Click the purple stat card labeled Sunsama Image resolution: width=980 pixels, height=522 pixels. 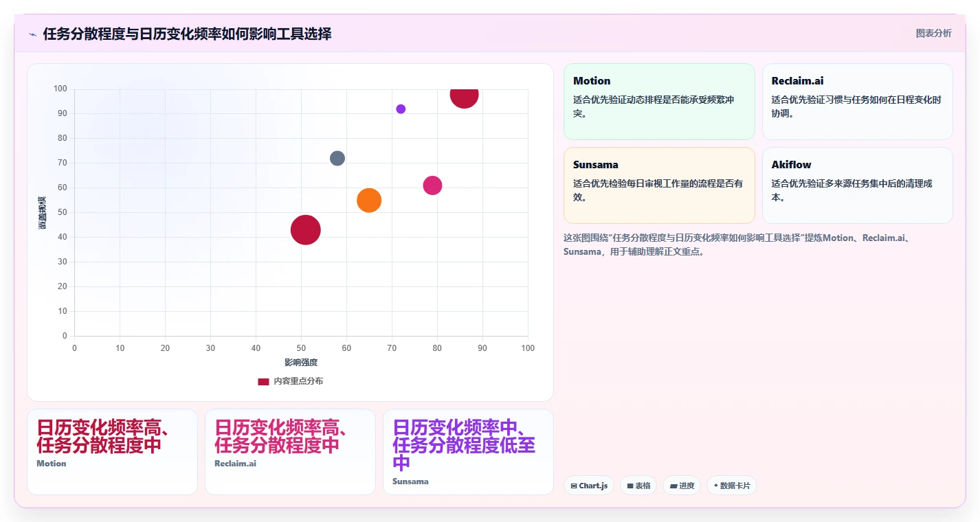(x=468, y=451)
